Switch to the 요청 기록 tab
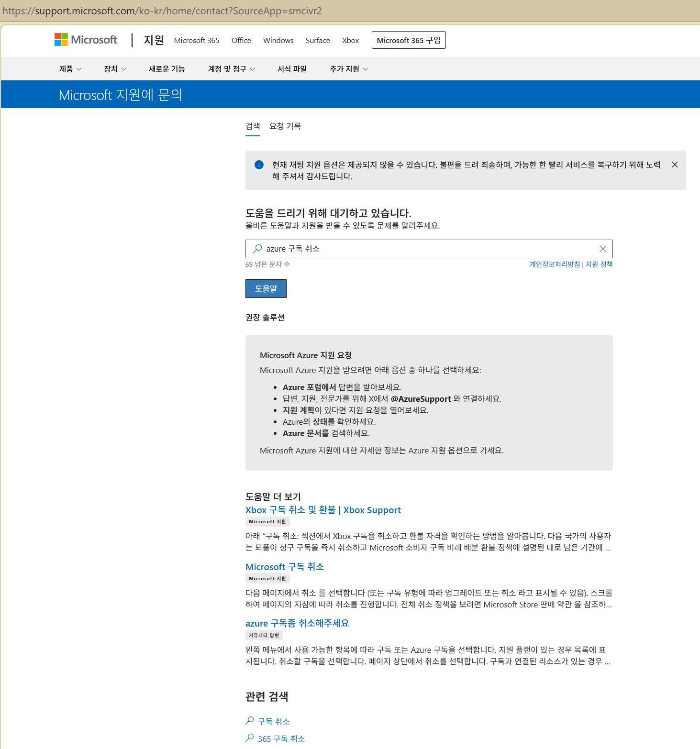This screenshot has width=700, height=749. (x=285, y=126)
